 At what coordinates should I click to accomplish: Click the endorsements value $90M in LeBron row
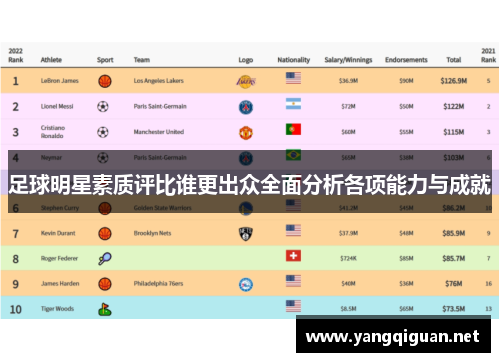[x=406, y=81]
